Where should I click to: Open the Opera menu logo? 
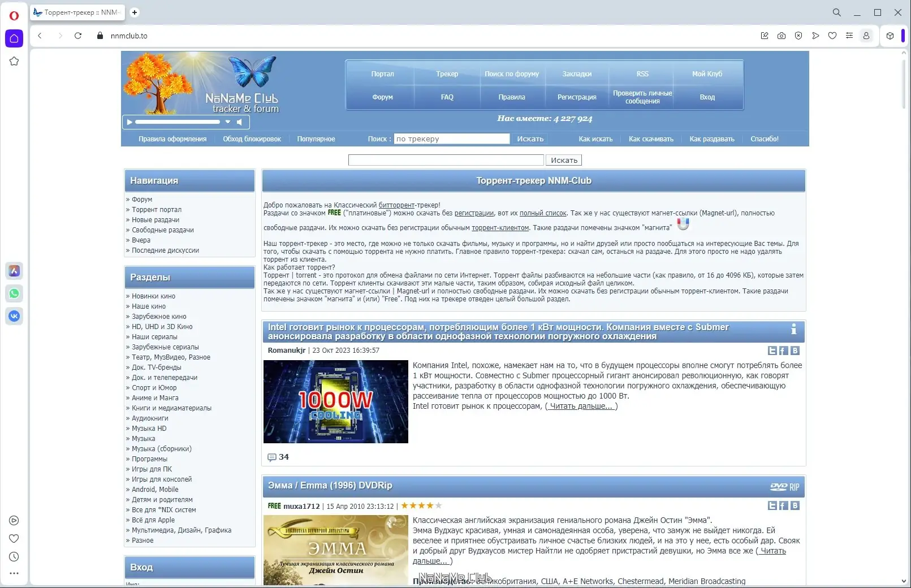[x=14, y=15]
